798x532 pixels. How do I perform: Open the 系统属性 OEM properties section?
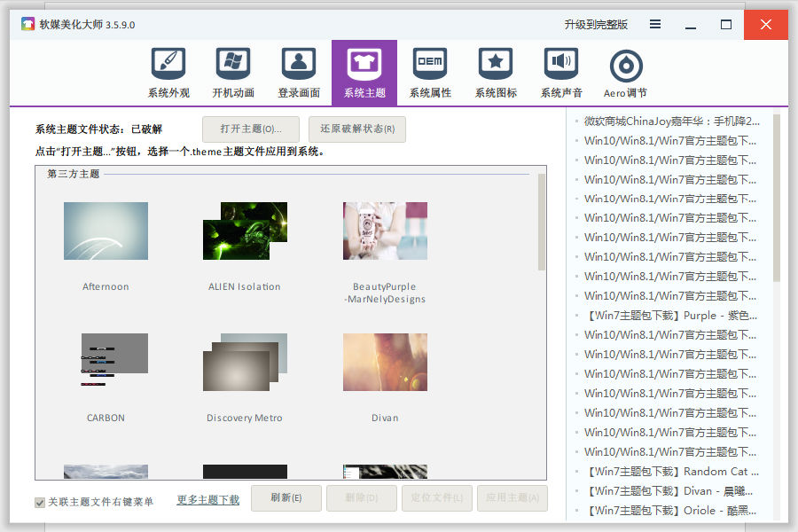[x=430, y=73]
